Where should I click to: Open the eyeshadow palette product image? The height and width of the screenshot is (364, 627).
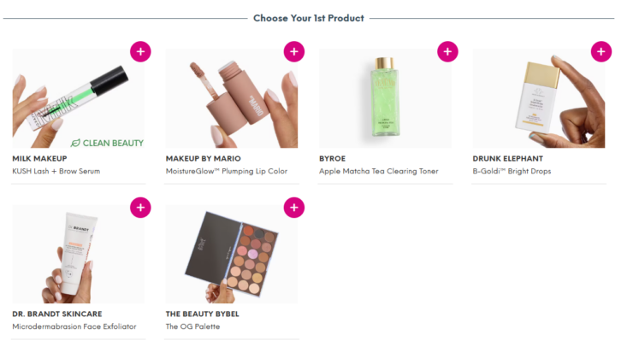click(x=232, y=254)
